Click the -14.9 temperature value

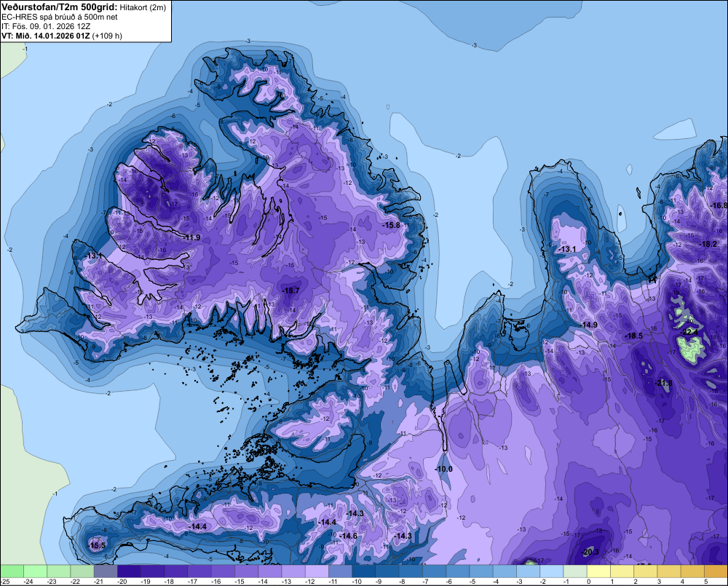588,325
